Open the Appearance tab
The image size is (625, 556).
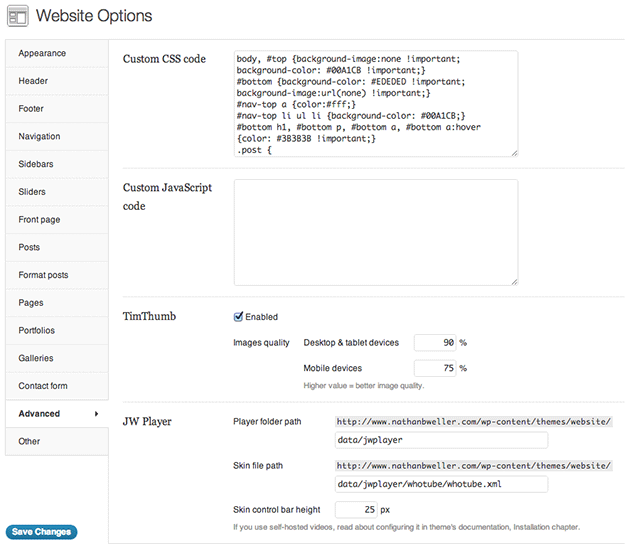tap(42, 53)
